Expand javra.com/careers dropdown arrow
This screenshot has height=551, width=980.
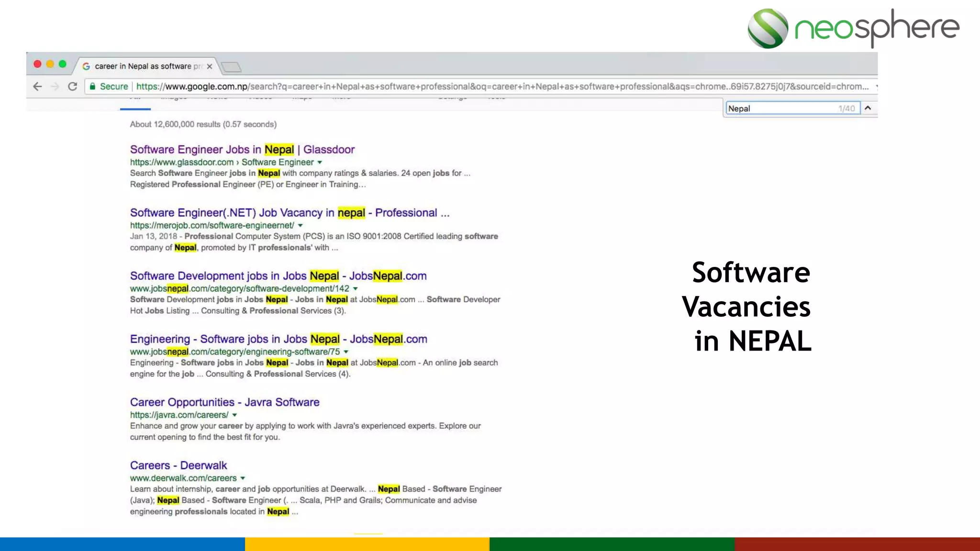234,415
